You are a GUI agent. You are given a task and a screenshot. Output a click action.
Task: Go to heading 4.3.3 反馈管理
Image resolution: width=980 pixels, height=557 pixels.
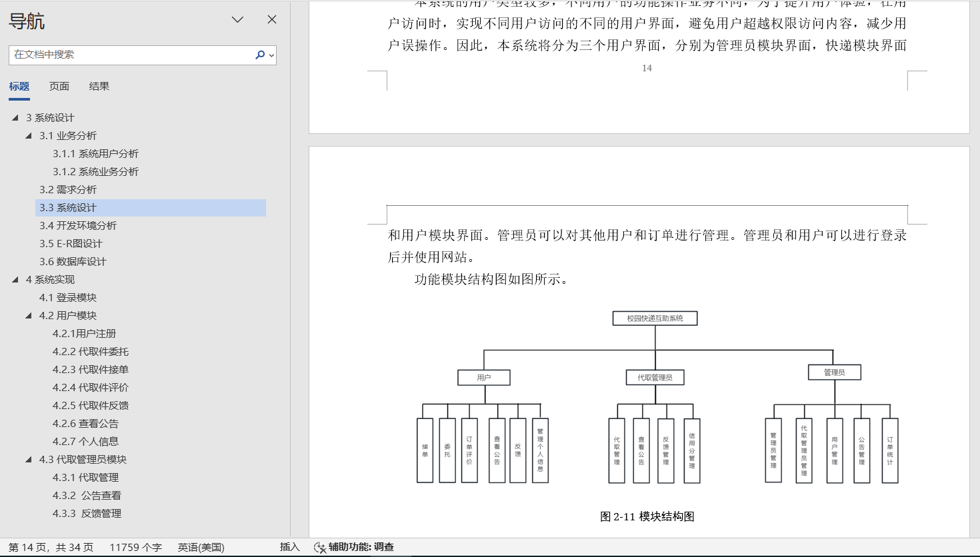click(87, 514)
